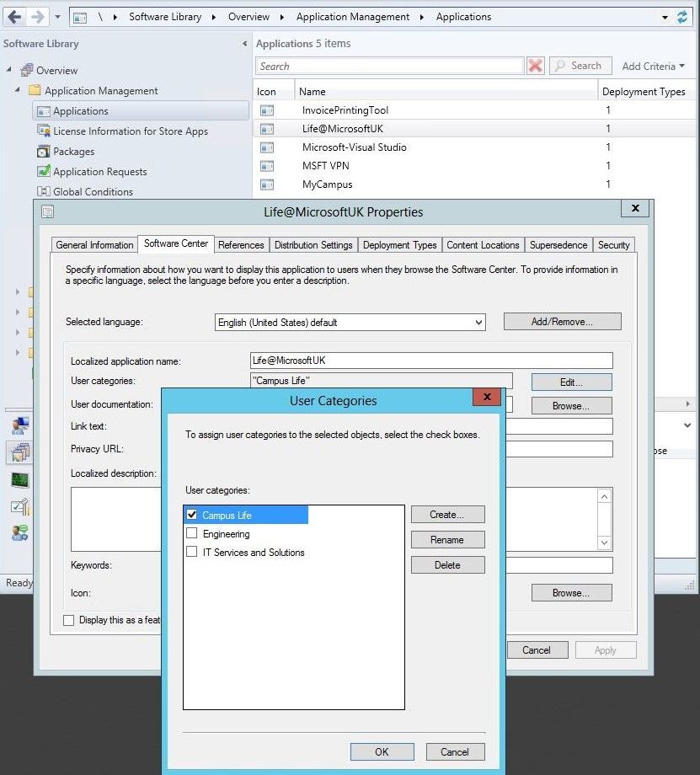Click the Packages node icon
The height and width of the screenshot is (775, 700).
point(44,152)
